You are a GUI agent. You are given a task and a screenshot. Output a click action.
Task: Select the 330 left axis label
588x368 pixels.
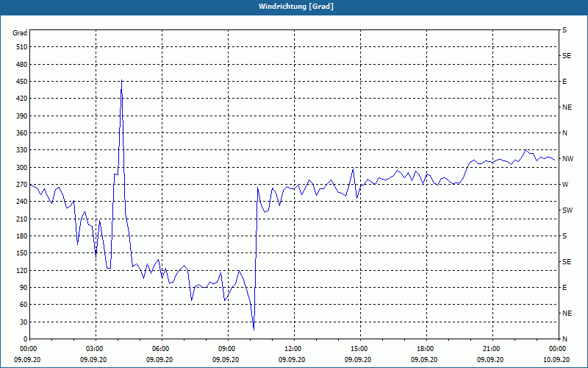(21, 150)
